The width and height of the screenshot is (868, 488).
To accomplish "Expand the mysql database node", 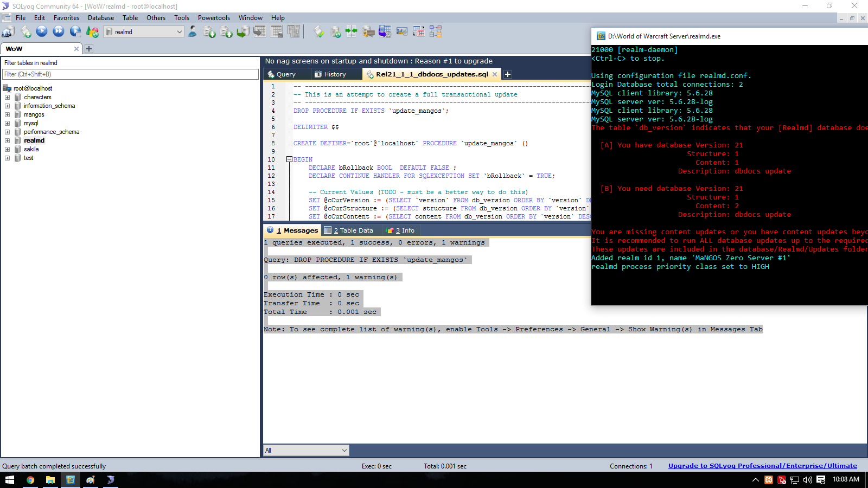I will pyautogui.click(x=8, y=123).
